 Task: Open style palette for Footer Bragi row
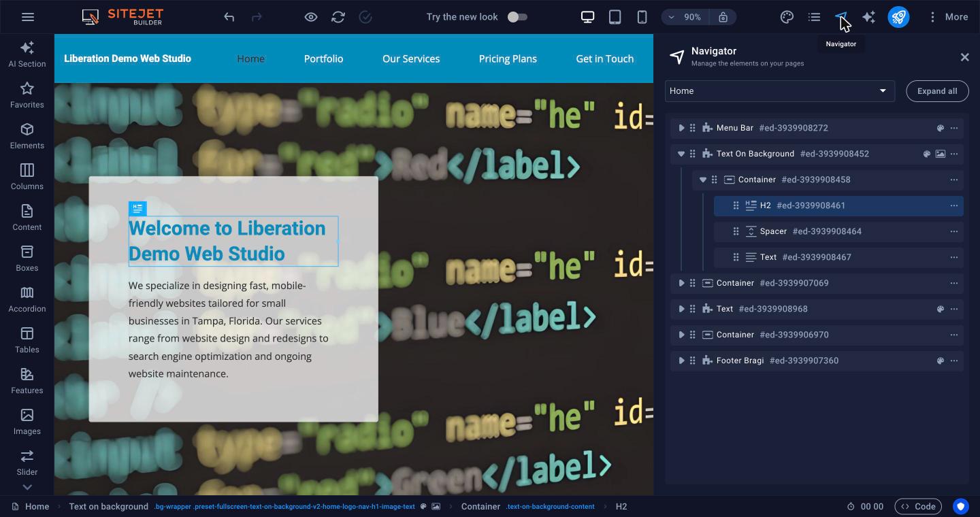click(x=941, y=361)
